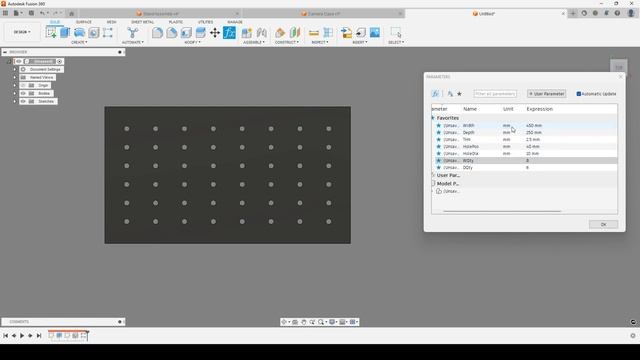Viewport: 640px width, 360px height.
Task: Open the Create dropdown menu
Action: [79, 42]
